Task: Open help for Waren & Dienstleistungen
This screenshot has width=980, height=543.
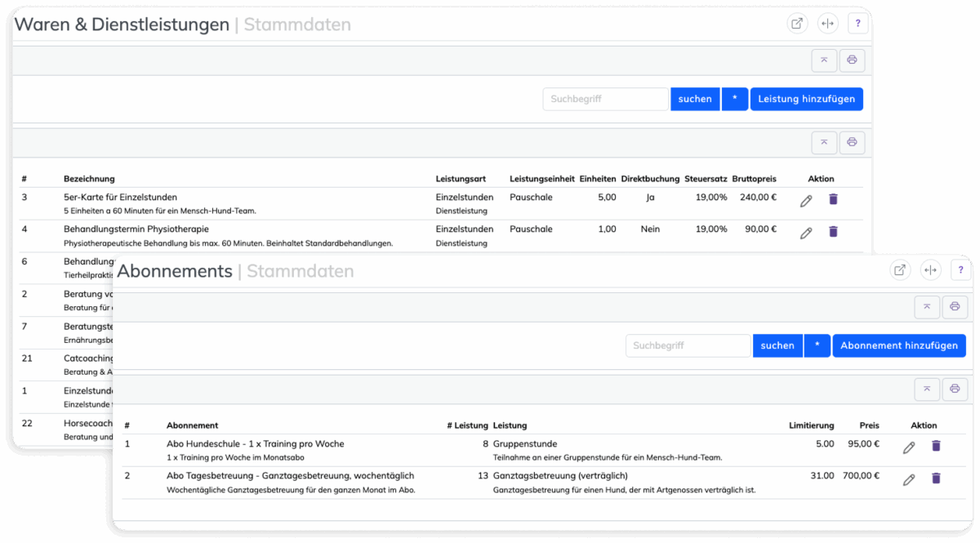Action: click(857, 24)
